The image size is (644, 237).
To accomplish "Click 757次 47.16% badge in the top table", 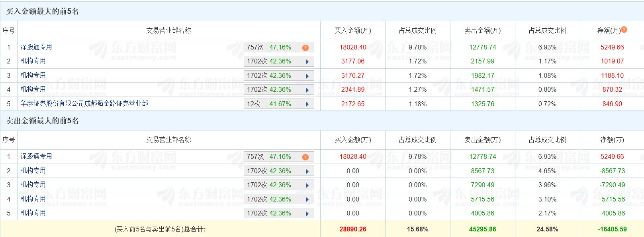I will point(269,47).
